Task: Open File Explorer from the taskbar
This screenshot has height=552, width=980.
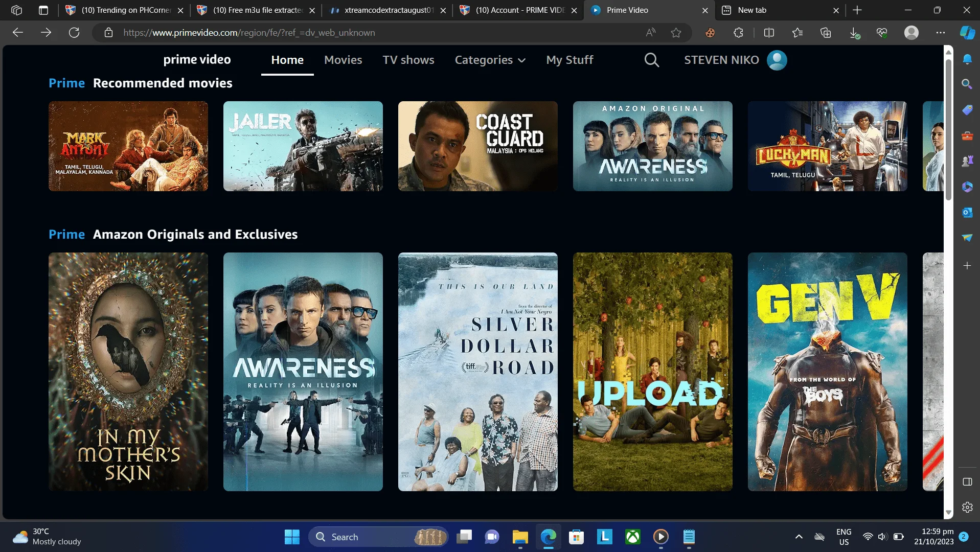Action: tap(520, 537)
